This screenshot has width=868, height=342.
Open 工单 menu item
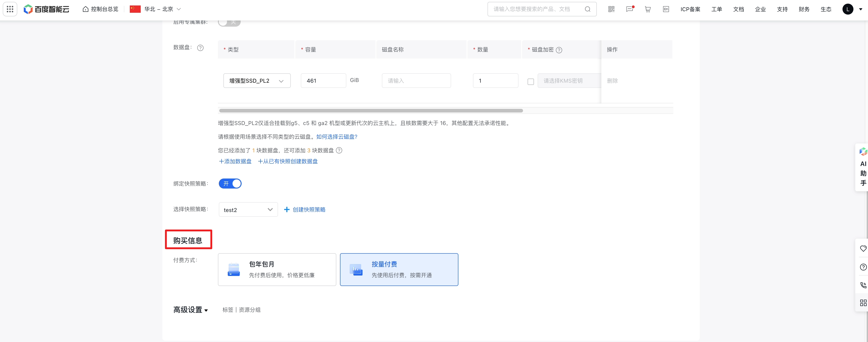point(716,9)
